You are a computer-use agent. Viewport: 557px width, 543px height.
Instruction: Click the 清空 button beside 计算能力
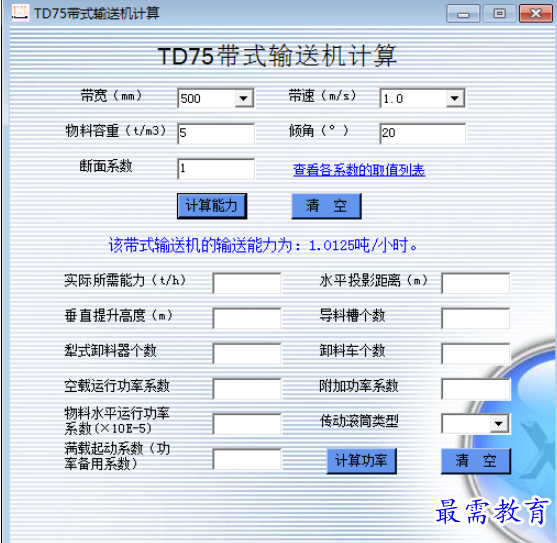326,206
